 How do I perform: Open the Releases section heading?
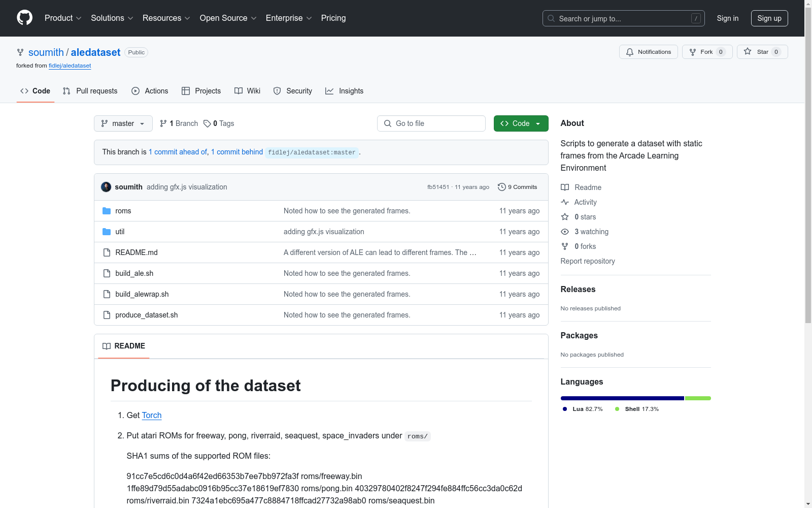click(578, 289)
